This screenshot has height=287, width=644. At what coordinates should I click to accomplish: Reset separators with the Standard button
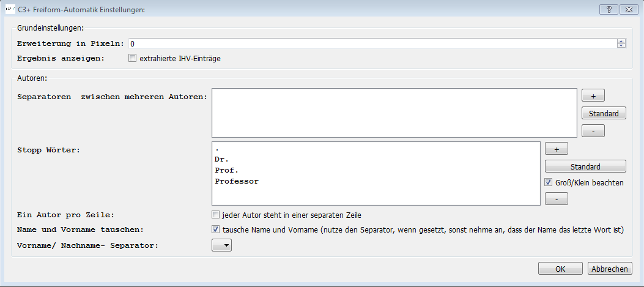[x=604, y=113]
